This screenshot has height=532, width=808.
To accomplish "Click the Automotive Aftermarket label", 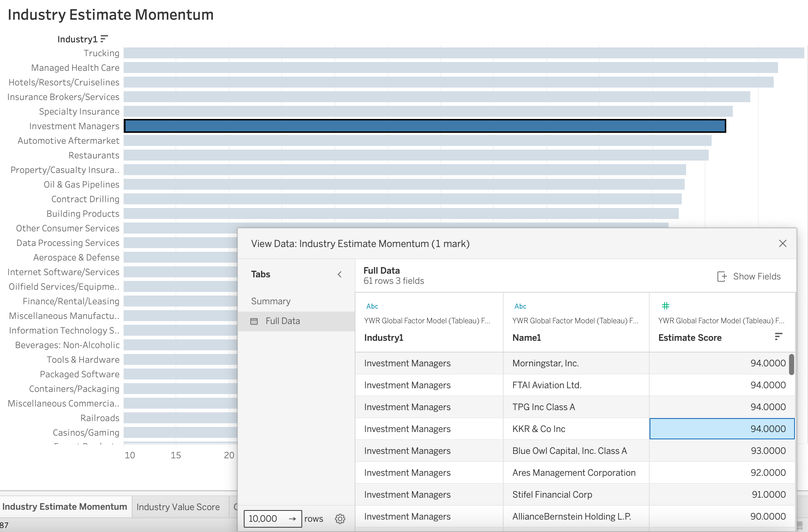I will tap(69, 141).
